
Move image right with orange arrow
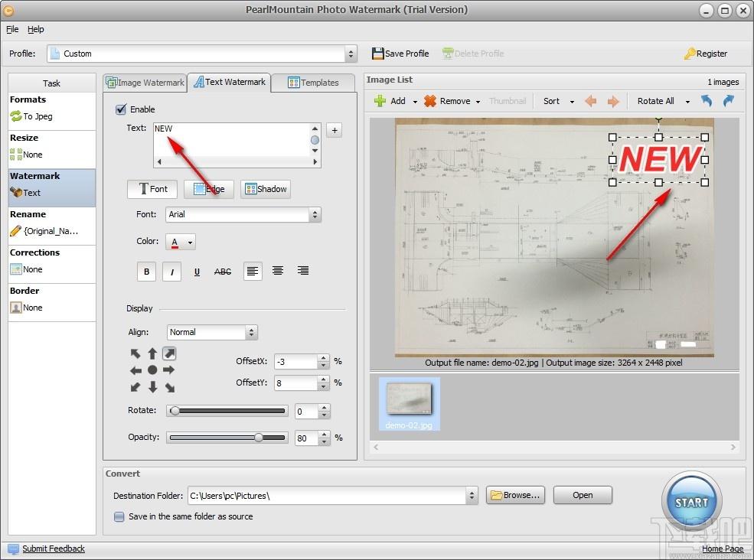pyautogui.click(x=612, y=101)
